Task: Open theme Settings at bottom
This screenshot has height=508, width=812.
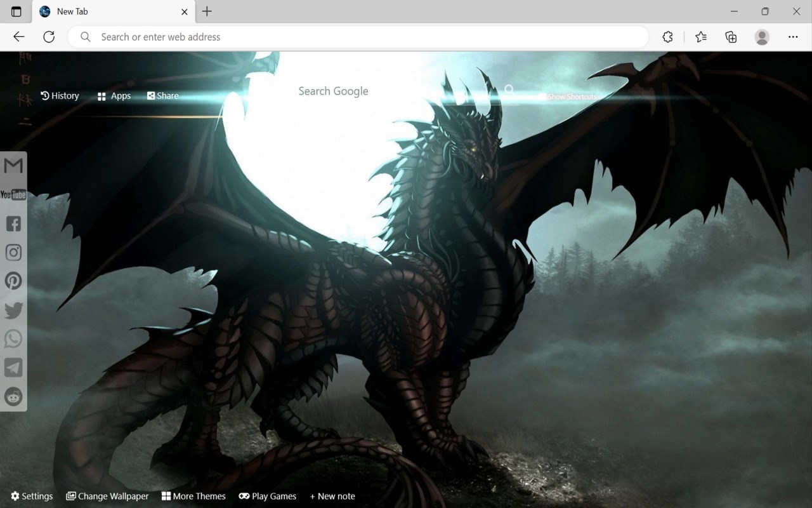Action: click(x=32, y=497)
